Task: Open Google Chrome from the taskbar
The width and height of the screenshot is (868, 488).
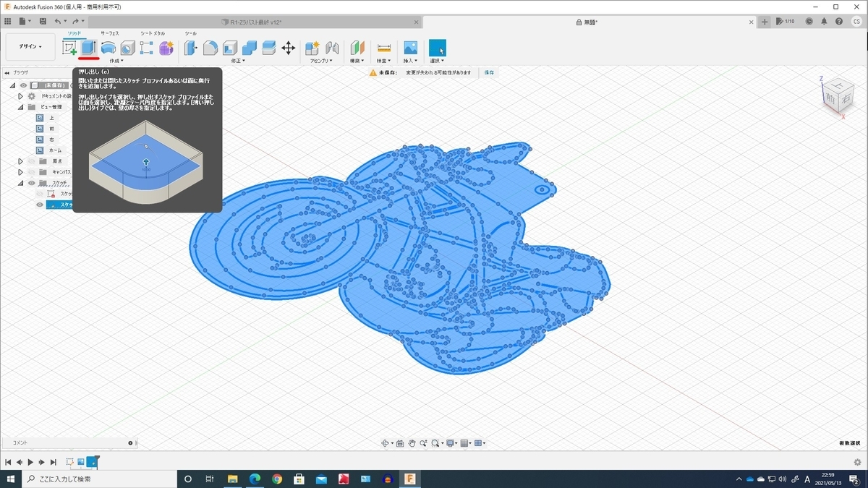Action: 277,479
